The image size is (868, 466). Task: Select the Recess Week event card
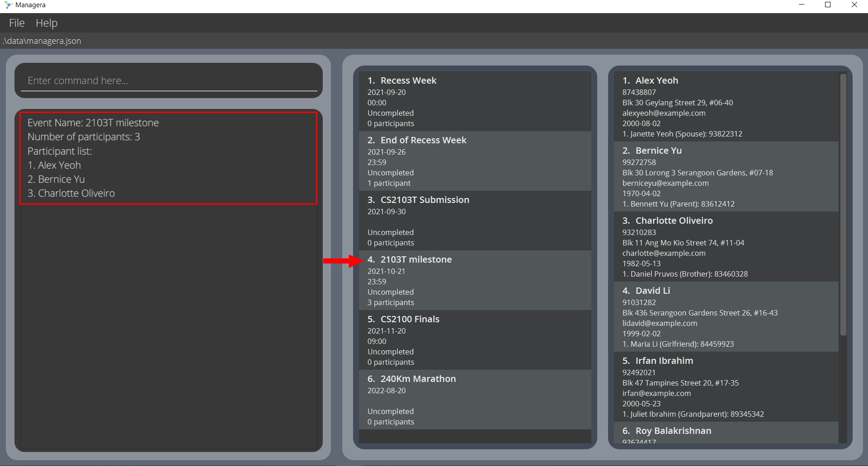pyautogui.click(x=475, y=101)
